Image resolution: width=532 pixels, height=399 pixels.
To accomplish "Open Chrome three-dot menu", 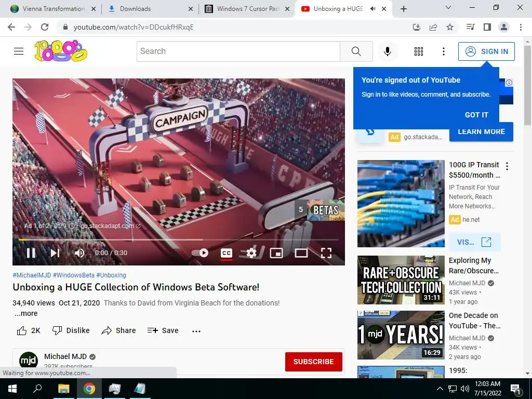I will (x=521, y=27).
